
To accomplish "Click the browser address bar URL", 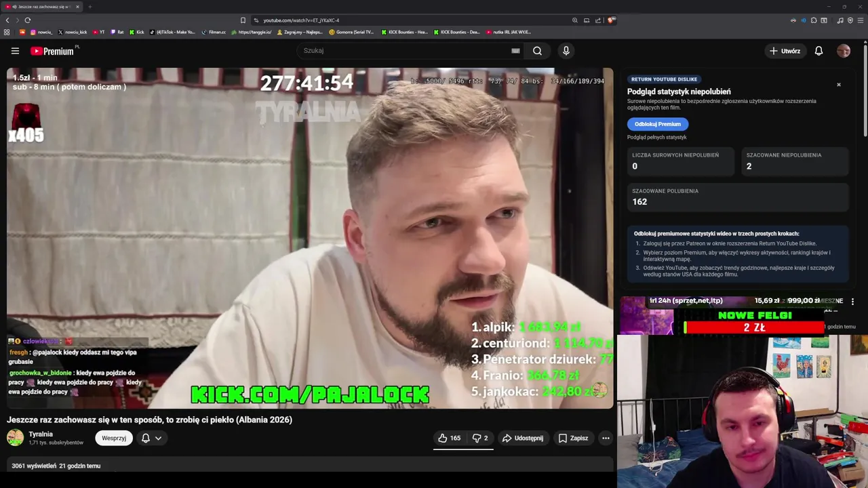I will [x=301, y=20].
